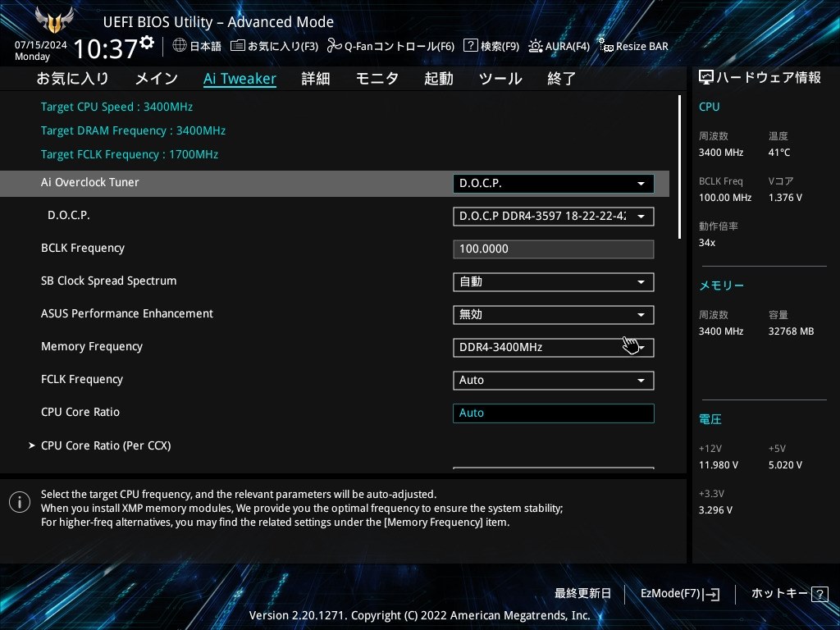
Task: Click the 10:37 clock display
Action: pyautogui.click(x=106, y=48)
